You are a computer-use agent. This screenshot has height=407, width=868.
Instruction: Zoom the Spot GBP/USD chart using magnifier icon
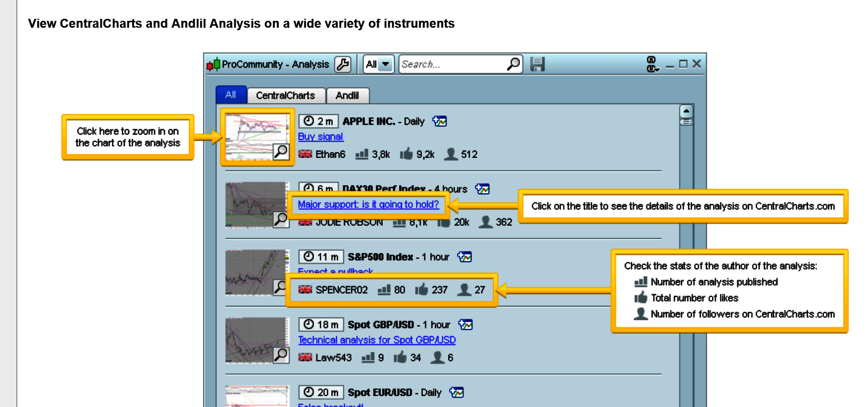tap(281, 355)
